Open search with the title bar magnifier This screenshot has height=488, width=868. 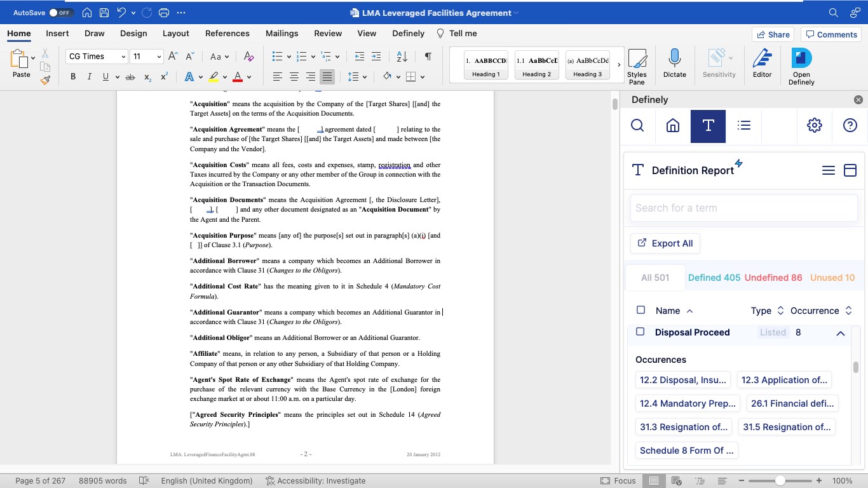pos(834,13)
